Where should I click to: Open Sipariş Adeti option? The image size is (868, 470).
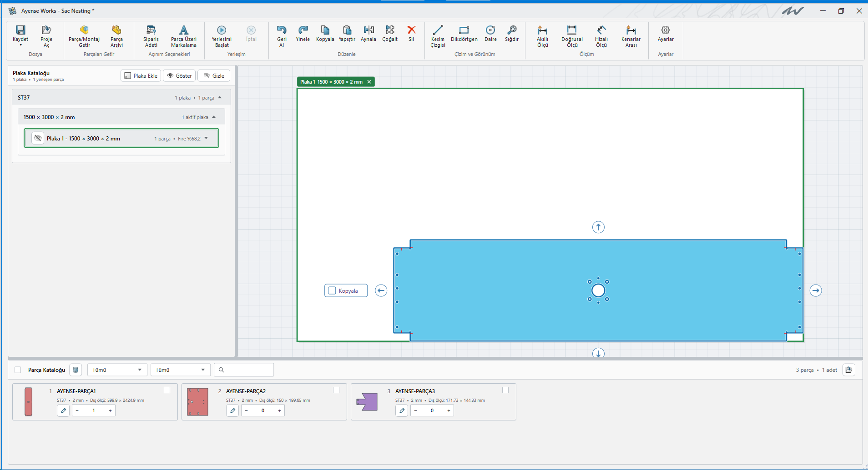coord(151,36)
